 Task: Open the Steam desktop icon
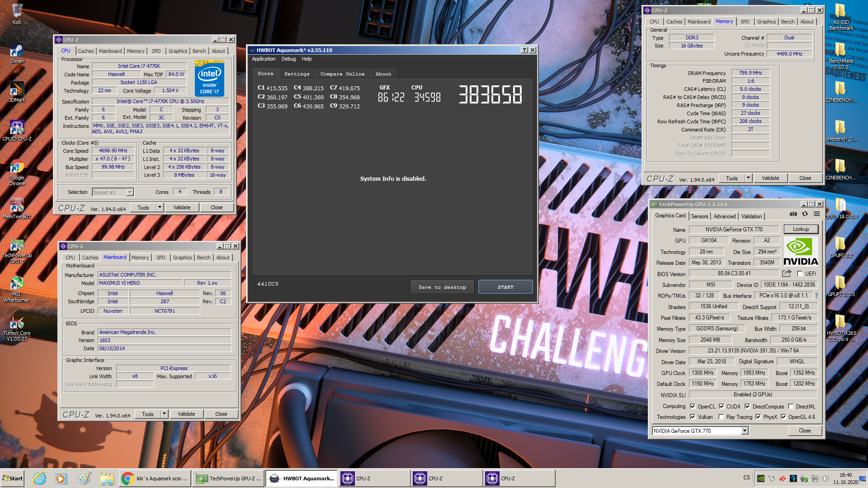tap(17, 54)
